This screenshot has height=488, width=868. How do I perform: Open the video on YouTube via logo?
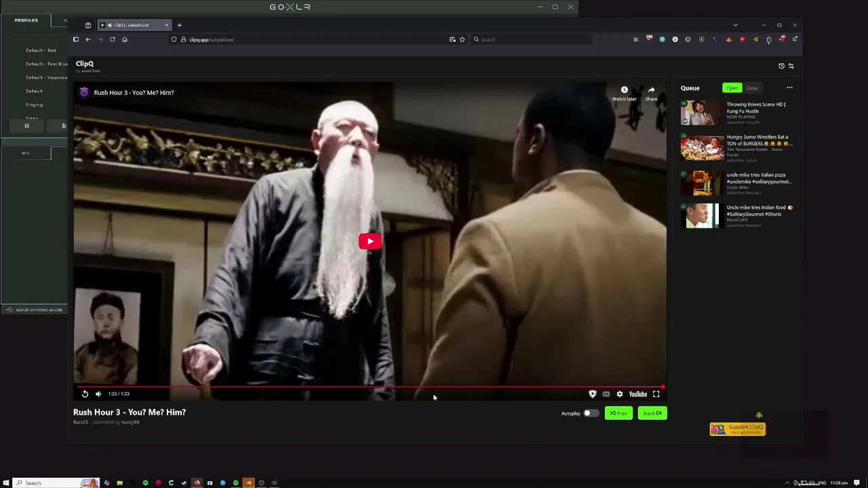pyautogui.click(x=637, y=394)
